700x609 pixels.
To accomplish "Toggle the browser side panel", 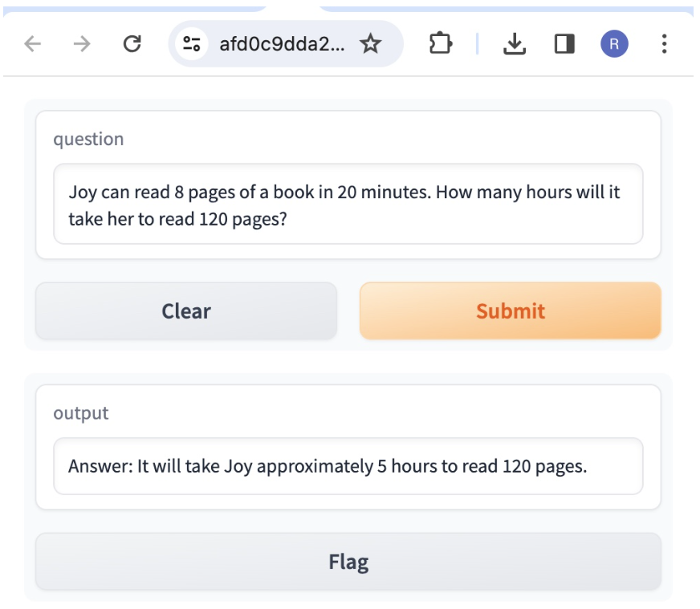I will coord(564,44).
